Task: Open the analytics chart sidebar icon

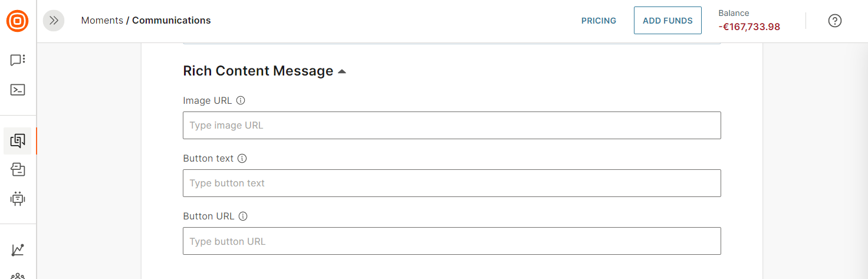Action: [x=18, y=250]
